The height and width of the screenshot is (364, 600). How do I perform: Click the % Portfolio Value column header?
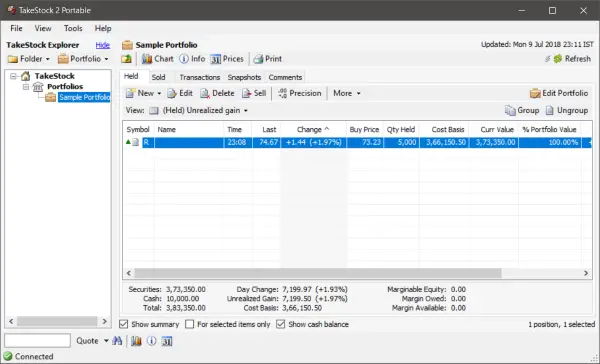549,130
